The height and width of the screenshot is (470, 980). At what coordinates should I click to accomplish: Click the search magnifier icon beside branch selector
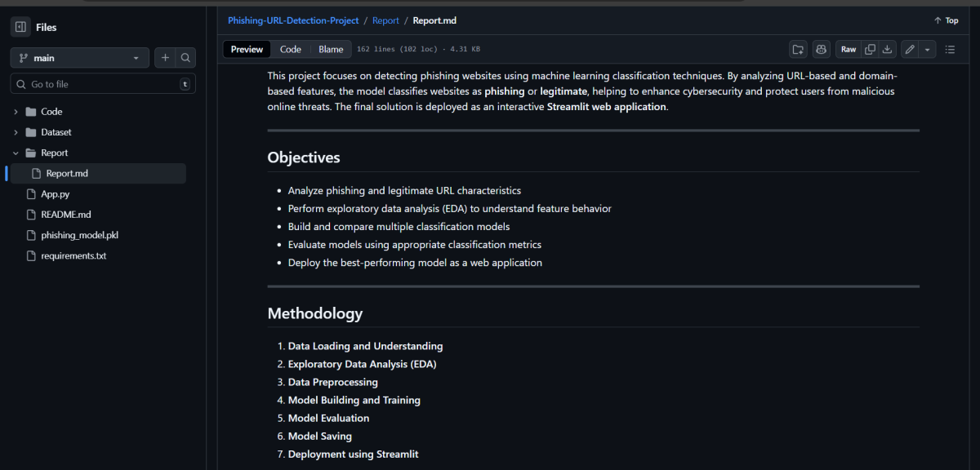tap(186, 58)
